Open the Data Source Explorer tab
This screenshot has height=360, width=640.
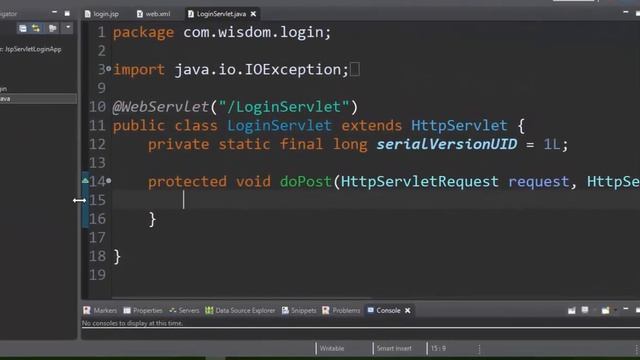[240, 311]
